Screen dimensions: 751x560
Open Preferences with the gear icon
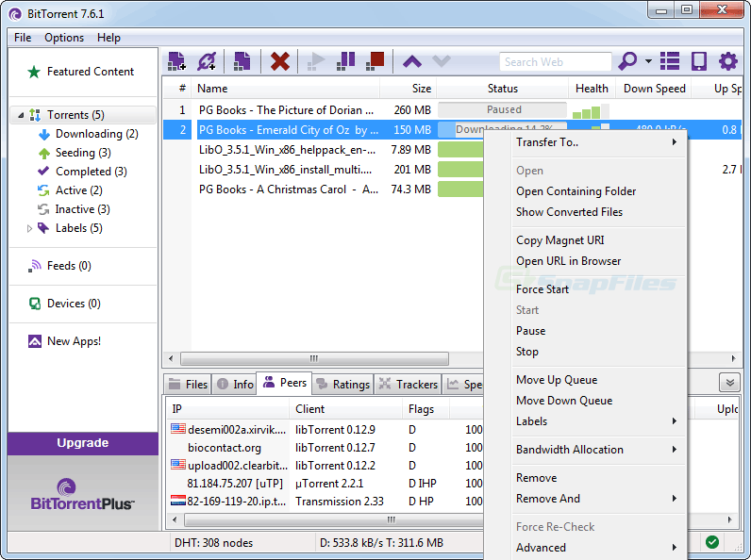(x=727, y=61)
